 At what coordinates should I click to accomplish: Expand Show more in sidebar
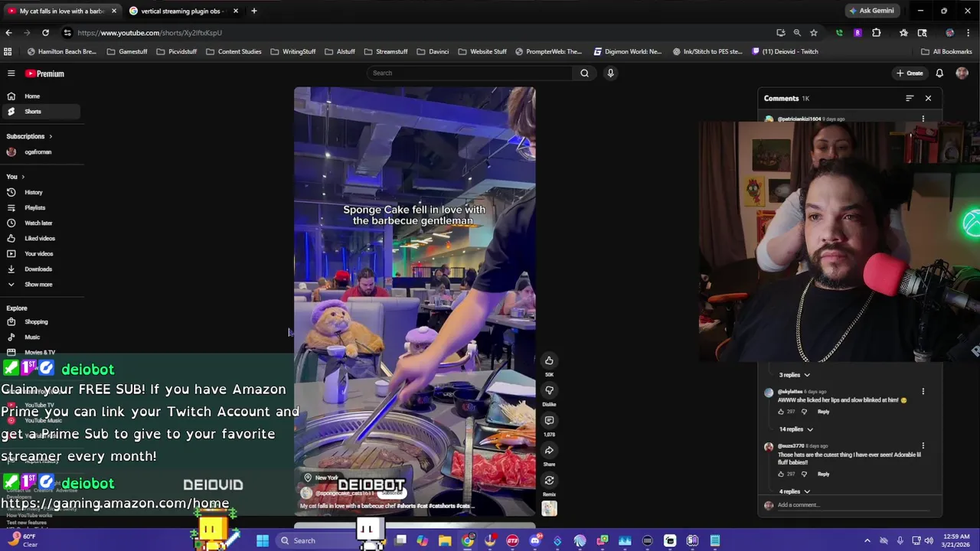click(x=41, y=284)
